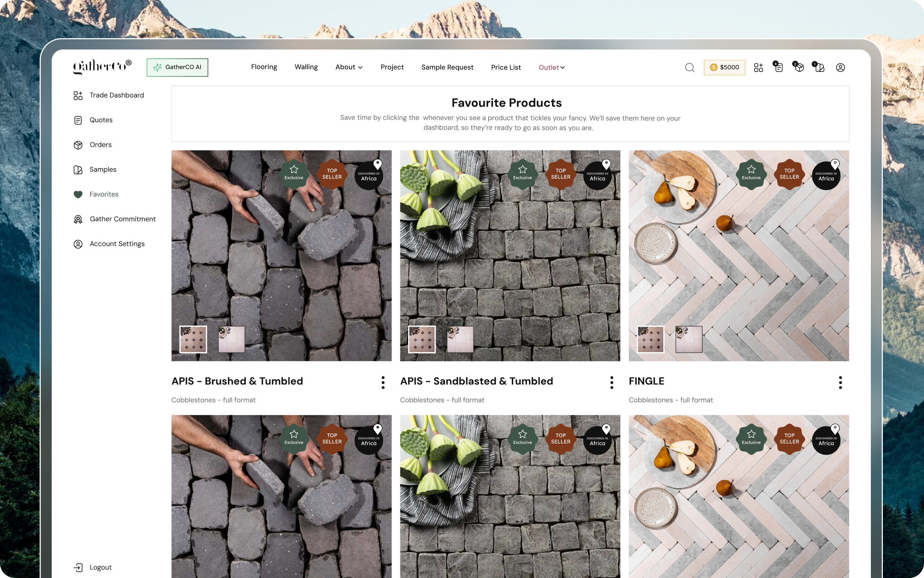Open the three-dot menu for APIS – Sandblasted & Tumbled
The height and width of the screenshot is (578, 924).
[x=612, y=382]
